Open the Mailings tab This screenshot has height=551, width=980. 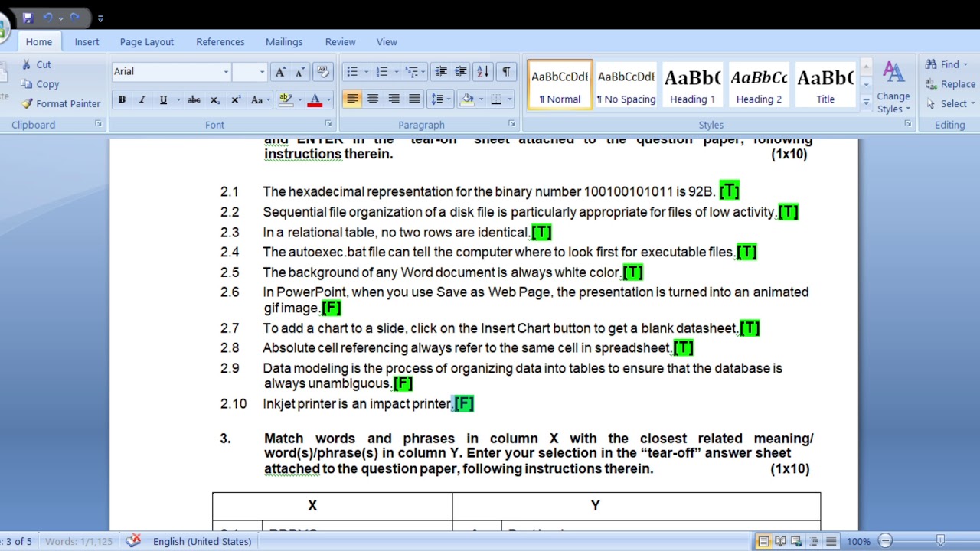click(284, 42)
